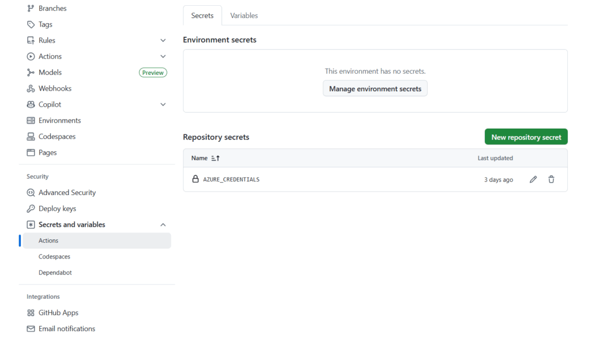
Task: Click Manage environment secrets button
Action: [x=375, y=89]
